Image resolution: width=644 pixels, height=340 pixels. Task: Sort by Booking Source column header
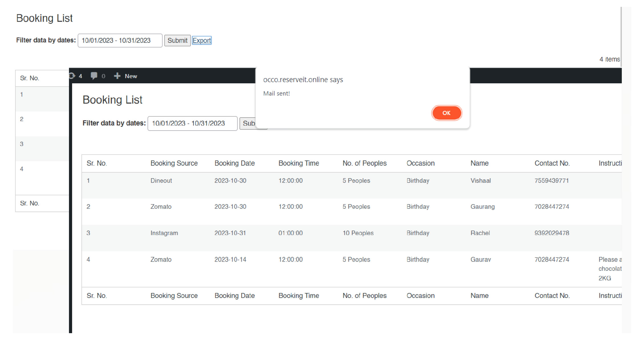pyautogui.click(x=174, y=163)
